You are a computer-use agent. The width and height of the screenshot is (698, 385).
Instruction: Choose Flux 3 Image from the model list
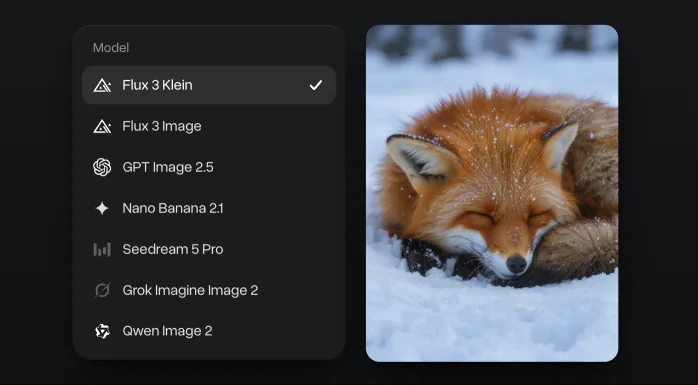coord(209,126)
